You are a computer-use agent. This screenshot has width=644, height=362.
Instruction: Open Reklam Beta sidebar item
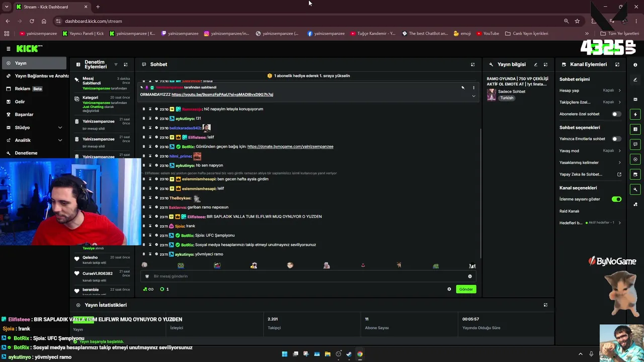click(34, 89)
